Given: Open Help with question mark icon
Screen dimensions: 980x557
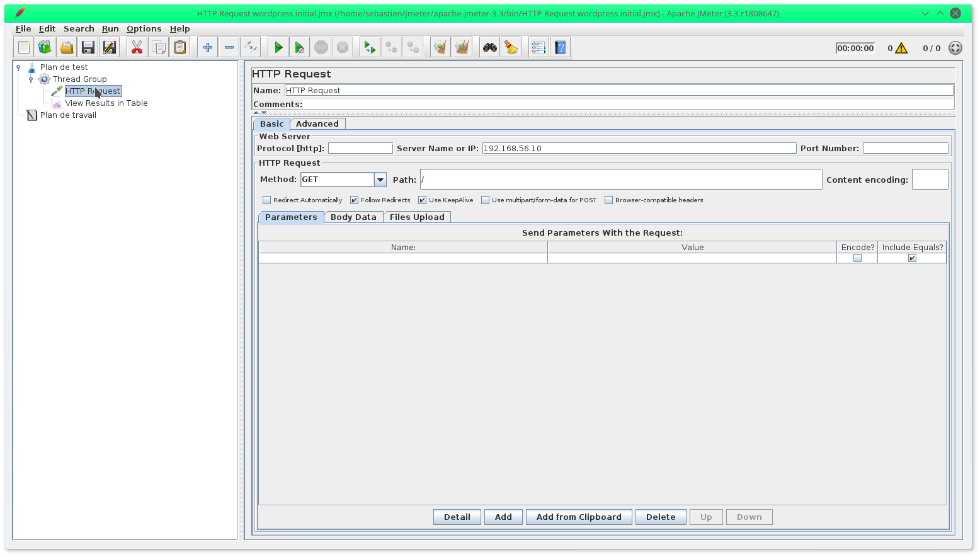Looking at the screenshot, I should [x=561, y=47].
